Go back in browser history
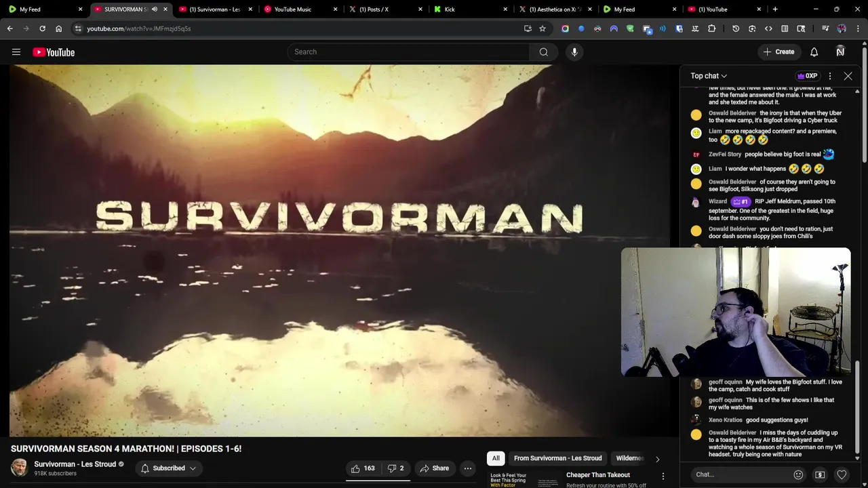 (9, 28)
